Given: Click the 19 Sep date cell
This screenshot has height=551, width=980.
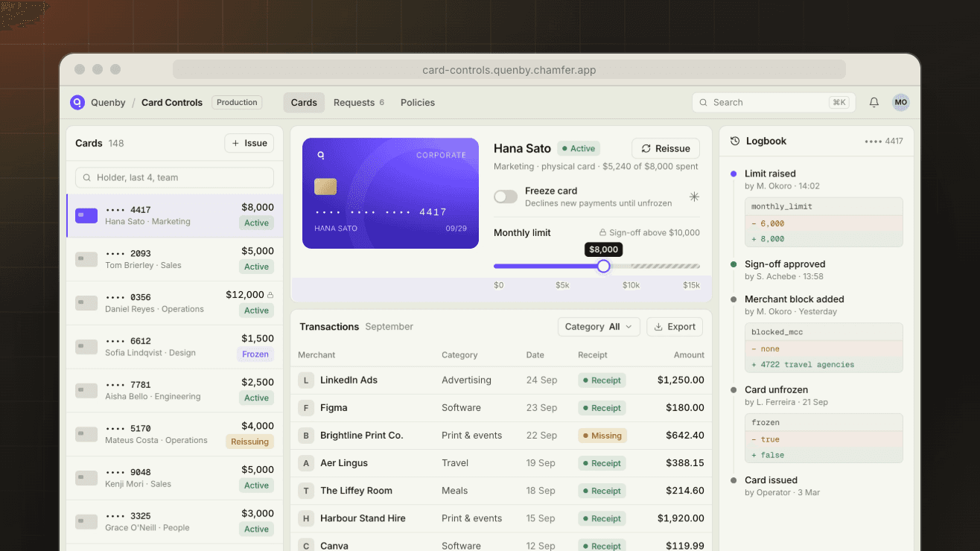Looking at the screenshot, I should [541, 463].
